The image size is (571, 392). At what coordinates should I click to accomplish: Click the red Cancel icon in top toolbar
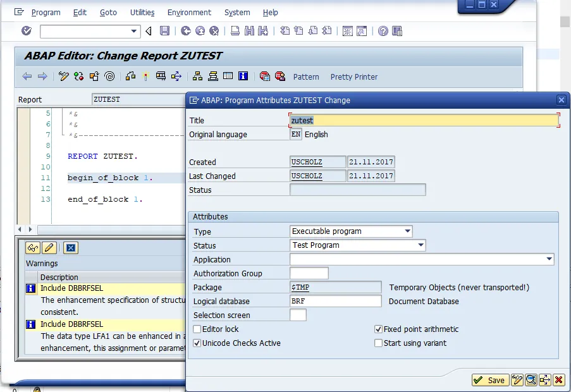pyautogui.click(x=214, y=31)
